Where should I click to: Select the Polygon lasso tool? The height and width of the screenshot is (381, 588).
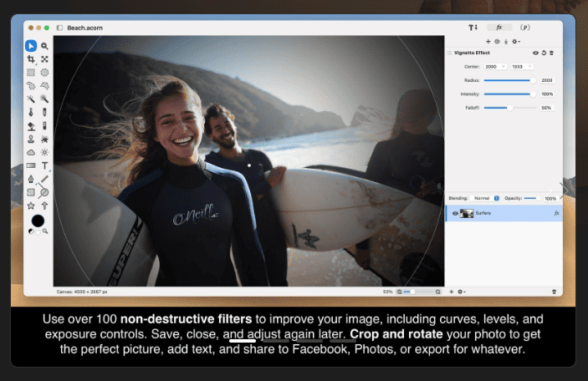click(44, 86)
